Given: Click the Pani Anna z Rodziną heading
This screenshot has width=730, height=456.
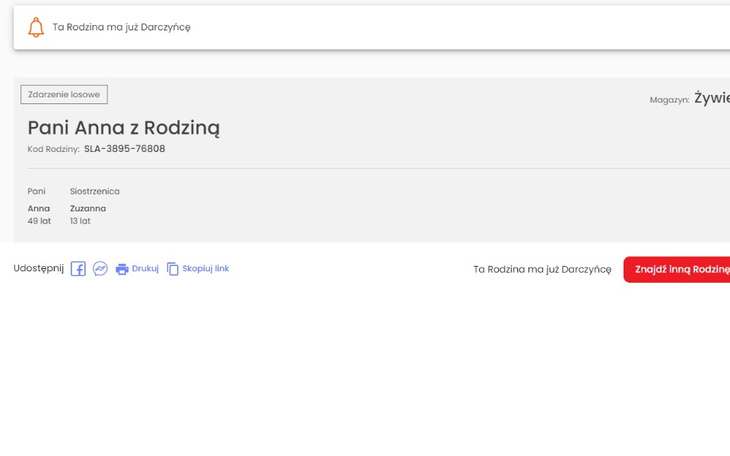Looking at the screenshot, I should [123, 128].
